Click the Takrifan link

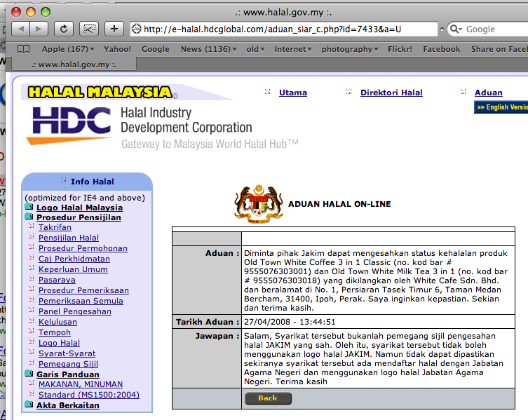pyautogui.click(x=55, y=227)
